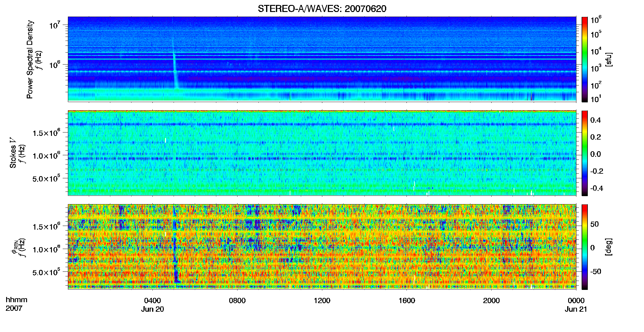Image resolution: width=644 pixels, height=332 pixels.
Task: Click the 1200 time axis label
Action: 322,301
